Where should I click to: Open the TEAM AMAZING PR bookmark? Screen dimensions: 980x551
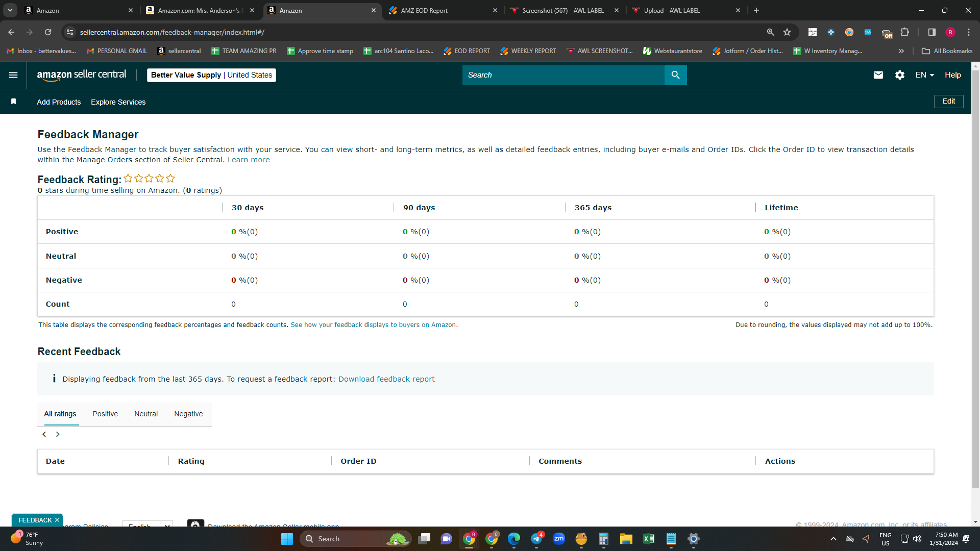coord(243,51)
